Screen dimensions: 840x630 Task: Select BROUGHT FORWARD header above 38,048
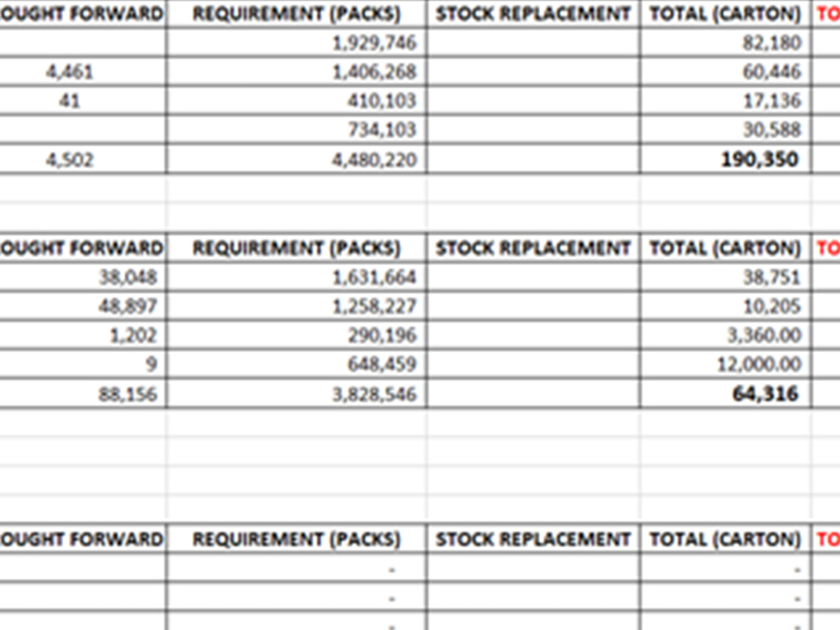82,248
